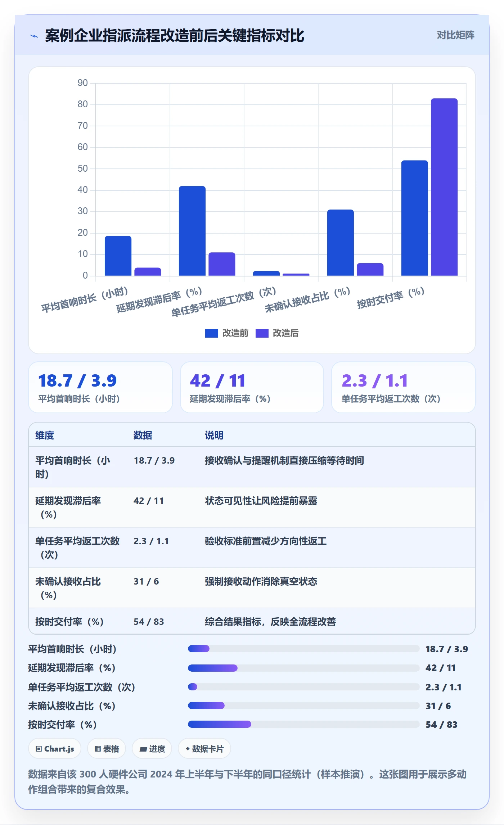Click the lightning icon beside the title
504x825 pixels.
34,36
